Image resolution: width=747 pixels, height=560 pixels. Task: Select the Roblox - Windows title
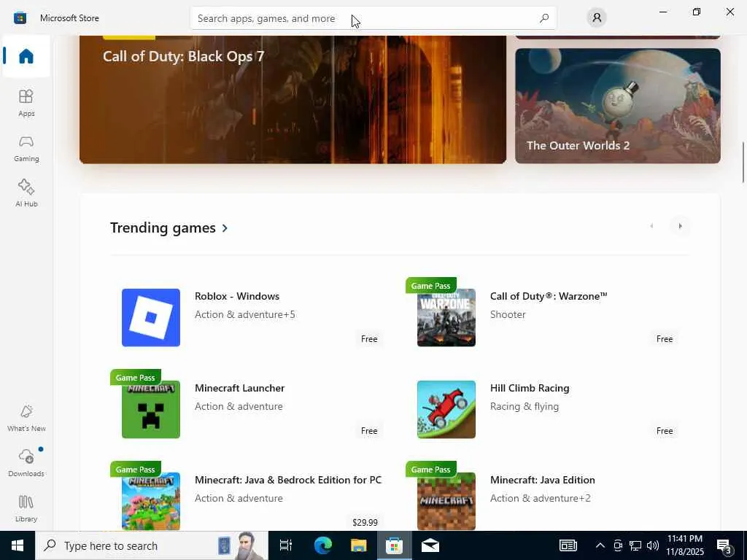(237, 296)
